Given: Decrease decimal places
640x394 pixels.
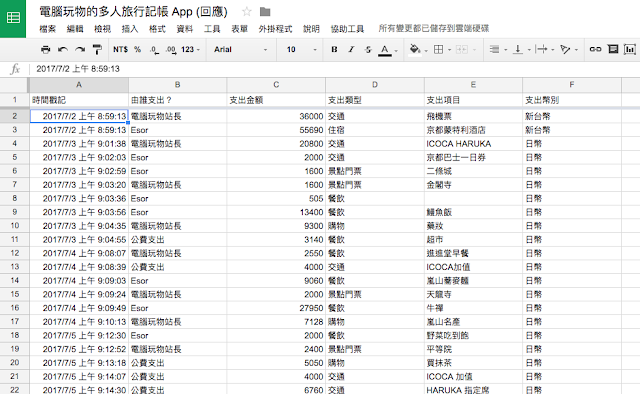Looking at the screenshot, I should coord(154,49).
